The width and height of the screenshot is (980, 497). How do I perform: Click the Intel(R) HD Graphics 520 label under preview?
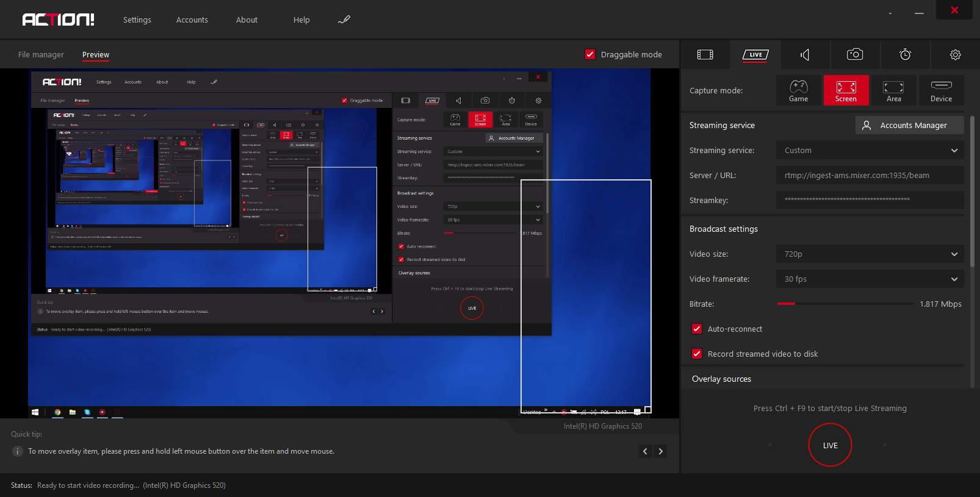click(602, 426)
